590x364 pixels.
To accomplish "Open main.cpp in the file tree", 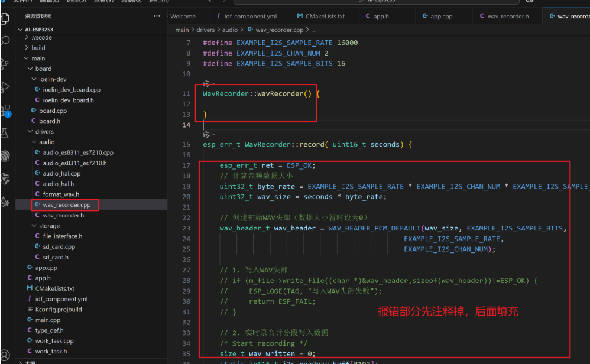I will point(47,320).
